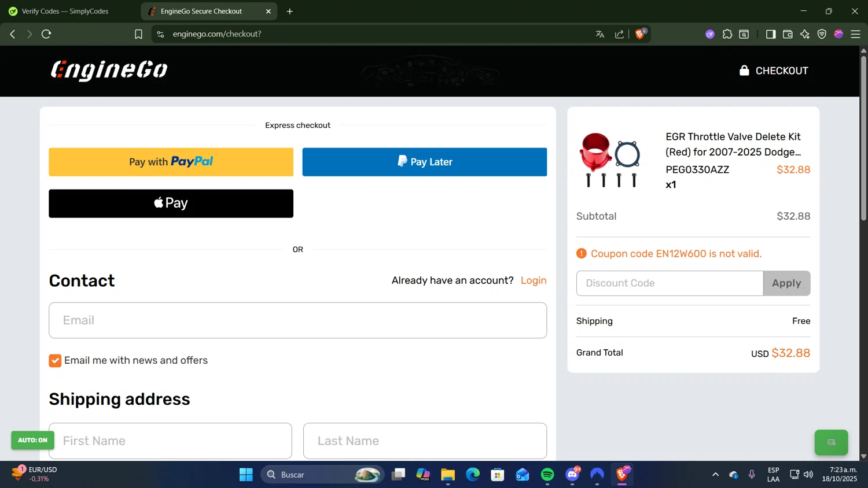Screen dimensions: 868x488
Task: Apply the discount code
Action: pos(786,283)
